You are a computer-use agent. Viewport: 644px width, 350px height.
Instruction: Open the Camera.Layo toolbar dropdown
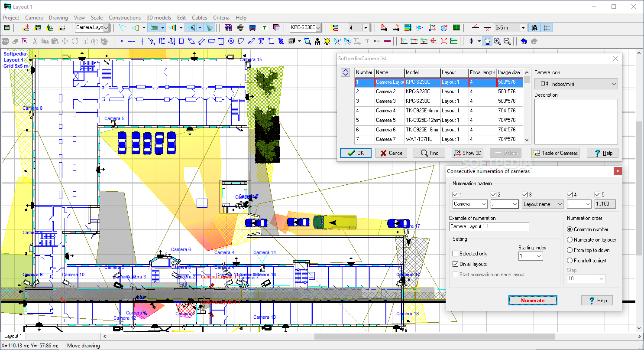click(92, 28)
